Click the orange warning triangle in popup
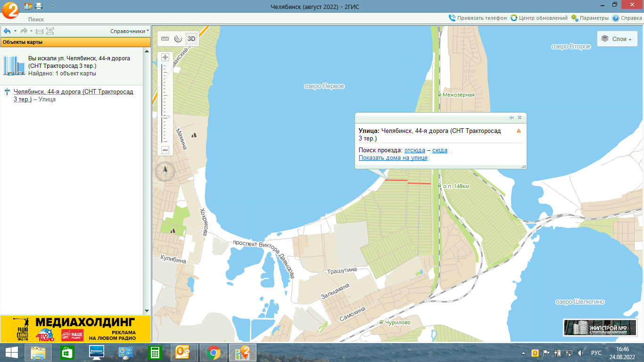This screenshot has width=644, height=362. pyautogui.click(x=519, y=131)
